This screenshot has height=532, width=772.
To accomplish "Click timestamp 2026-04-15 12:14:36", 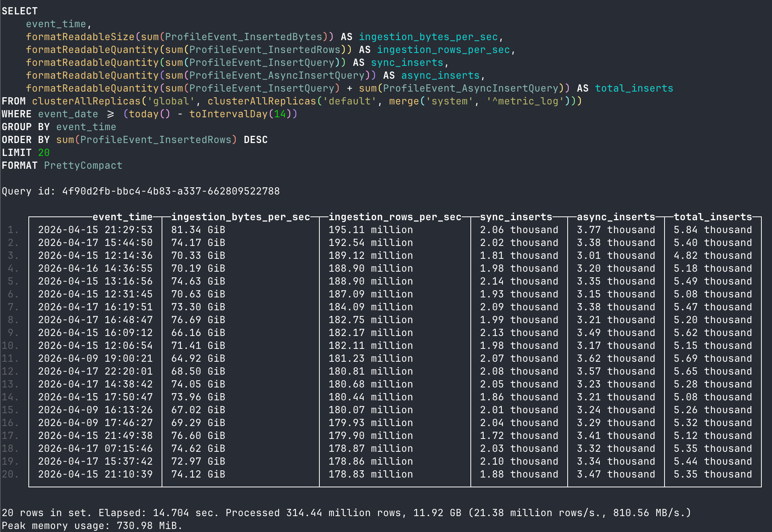I will (95, 255).
